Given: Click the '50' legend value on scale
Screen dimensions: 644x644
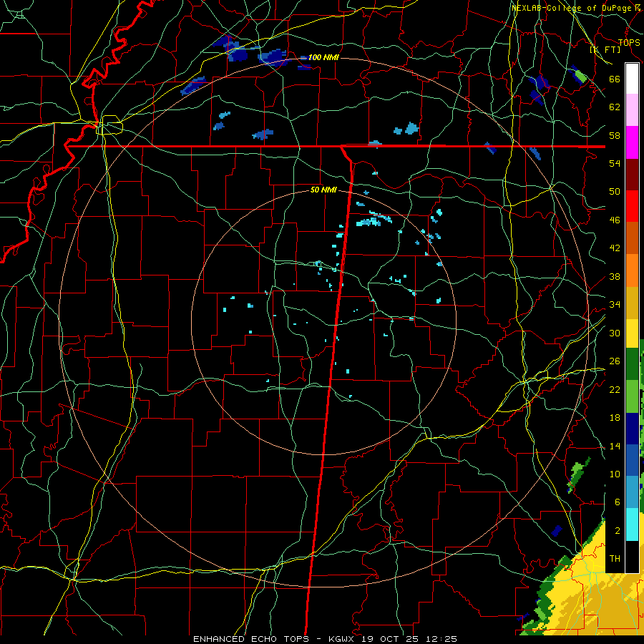Looking at the screenshot, I should point(615,191).
